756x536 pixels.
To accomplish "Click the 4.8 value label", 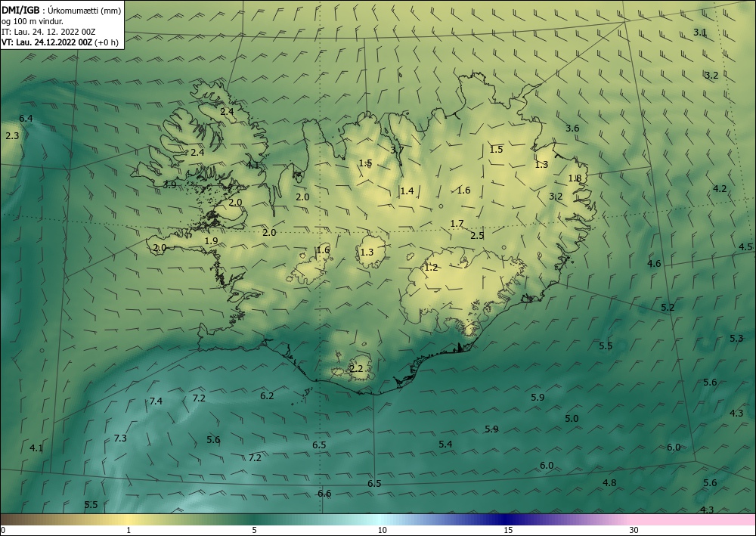I will (609, 482).
